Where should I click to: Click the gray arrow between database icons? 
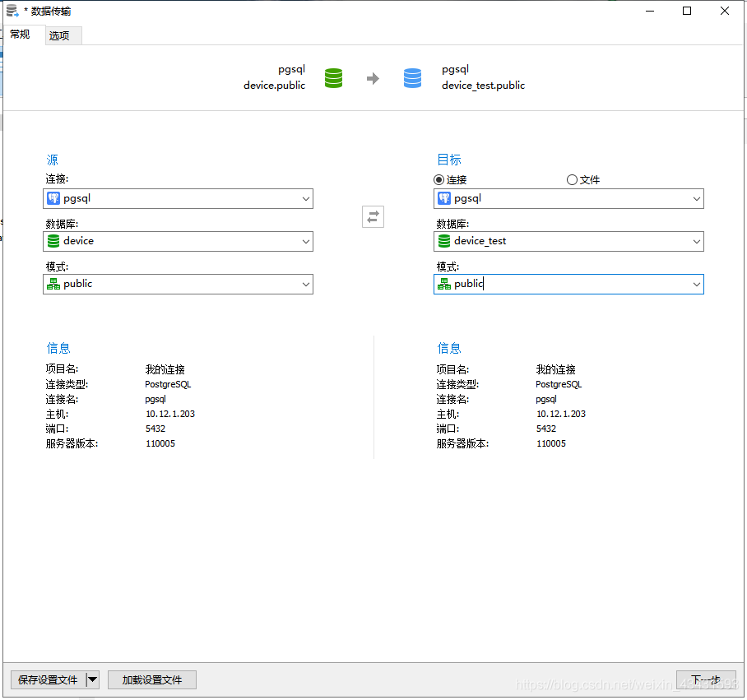[373, 78]
